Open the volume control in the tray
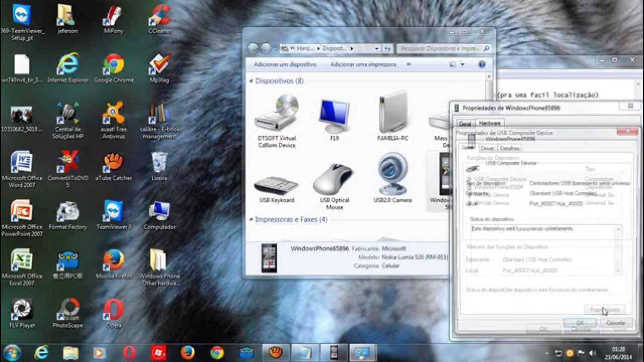Image resolution: width=644 pixels, height=362 pixels. pos(592,352)
